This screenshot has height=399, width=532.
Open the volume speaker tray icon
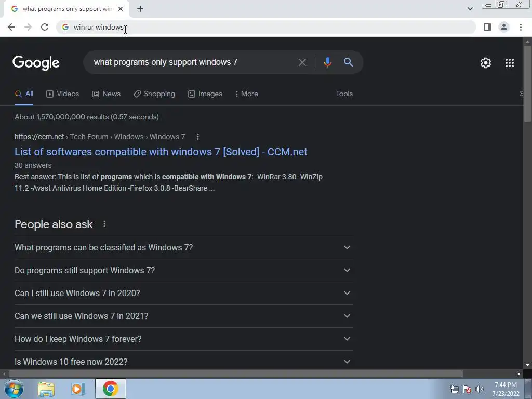coord(479,389)
